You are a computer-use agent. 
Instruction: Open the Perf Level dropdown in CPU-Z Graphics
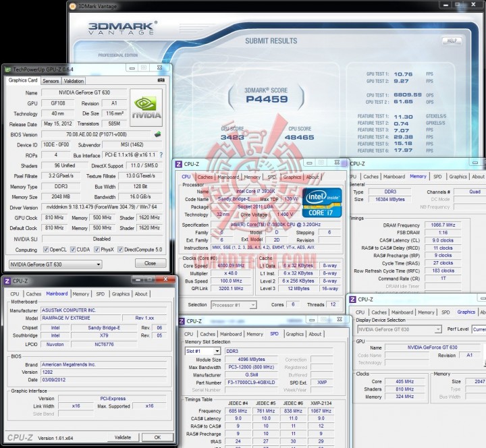point(479,329)
